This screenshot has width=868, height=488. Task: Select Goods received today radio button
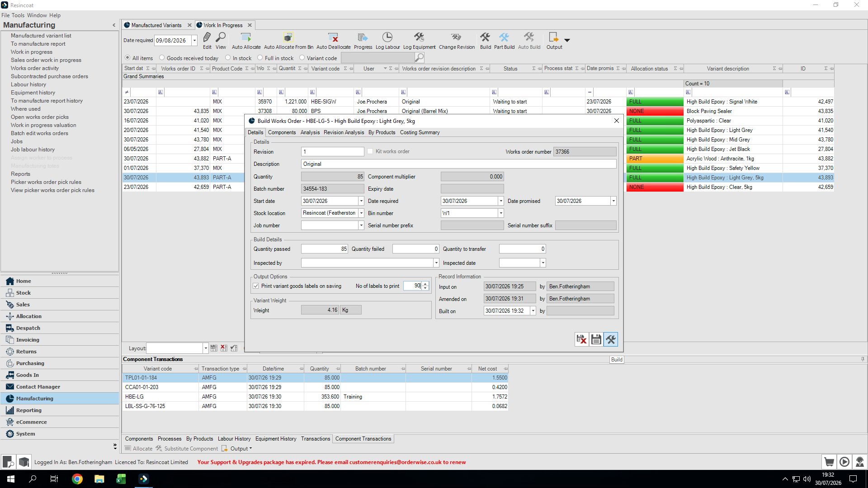162,58
